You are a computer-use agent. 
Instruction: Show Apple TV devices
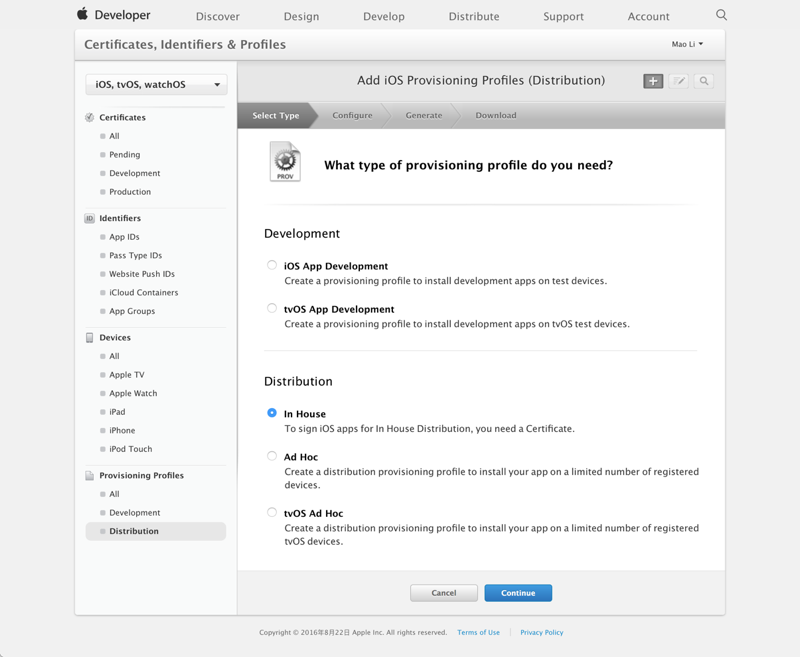(127, 375)
